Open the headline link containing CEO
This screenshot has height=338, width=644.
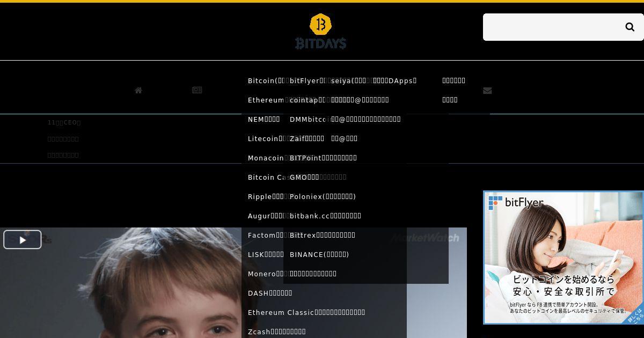point(64,122)
